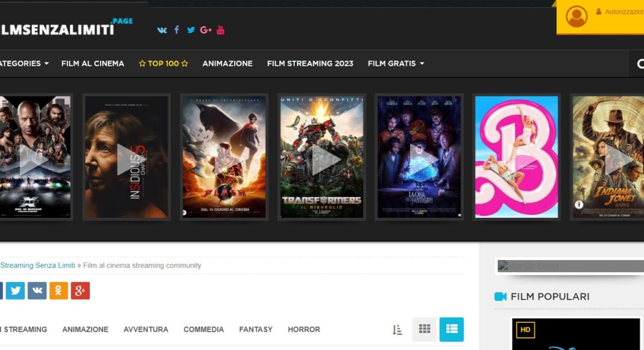
Task: Open FILM STREAMING 2023 menu item
Action: (x=310, y=64)
